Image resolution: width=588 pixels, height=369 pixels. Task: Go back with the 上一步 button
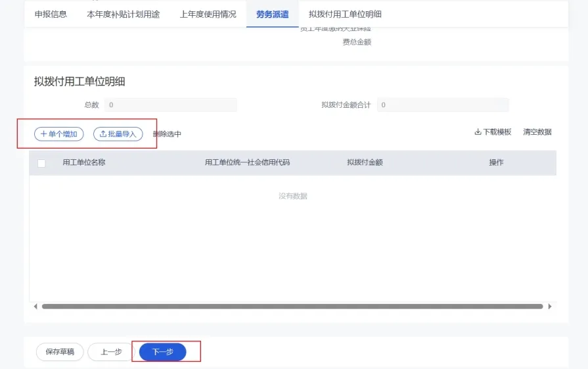[x=111, y=352]
